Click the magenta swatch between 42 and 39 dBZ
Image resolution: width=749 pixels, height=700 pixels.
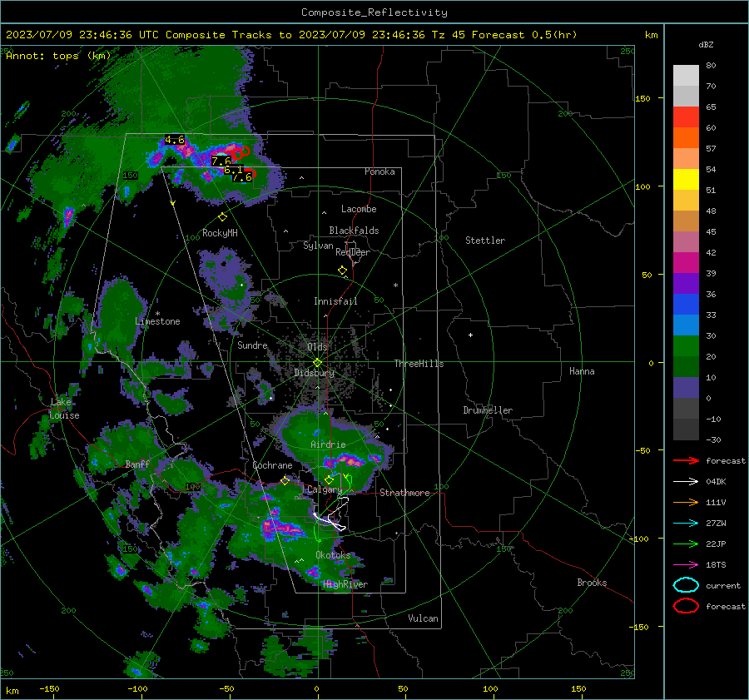pyautogui.click(x=686, y=262)
